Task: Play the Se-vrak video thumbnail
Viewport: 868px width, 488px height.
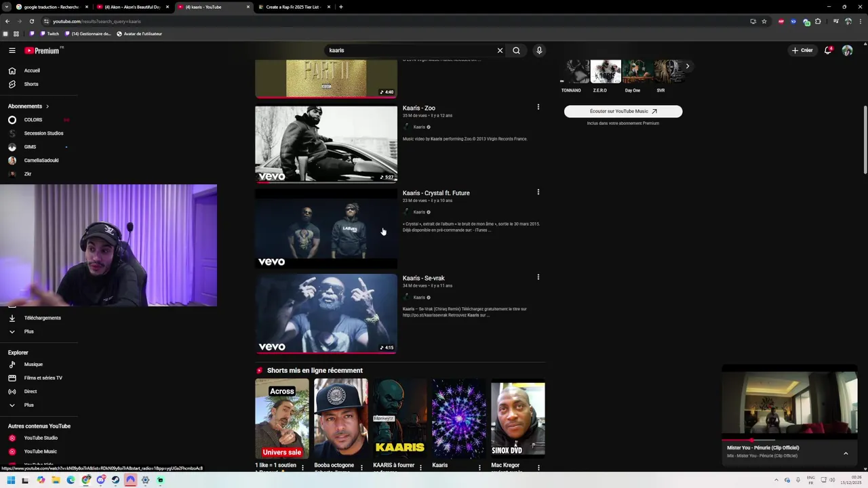Action: 326,314
